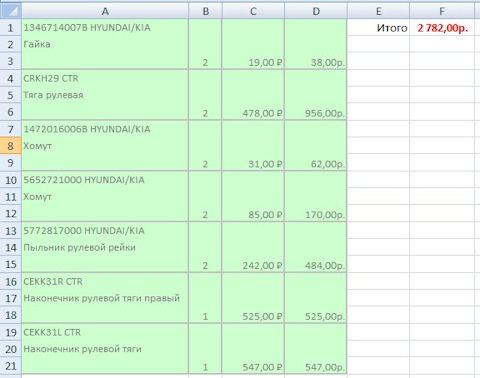Viewport: 480px width, 378px height.
Task: Select cell Пыльник рулевой рейки
Action: (105, 247)
